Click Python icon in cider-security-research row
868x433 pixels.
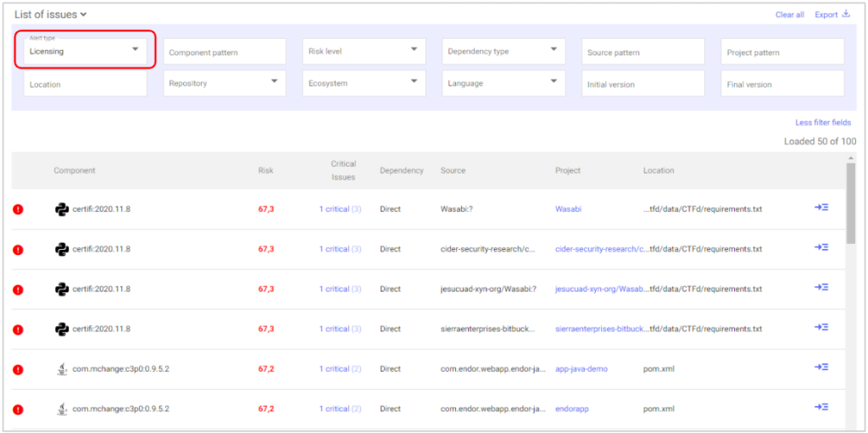click(61, 249)
